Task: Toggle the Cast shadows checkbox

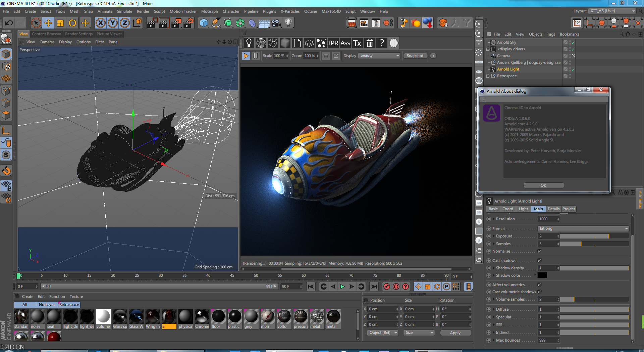Action: coord(540,261)
